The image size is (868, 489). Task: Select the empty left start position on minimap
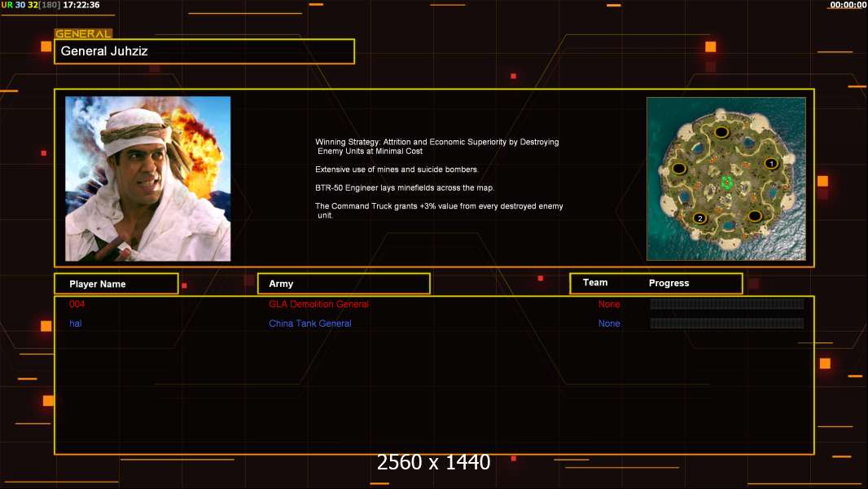(x=679, y=169)
